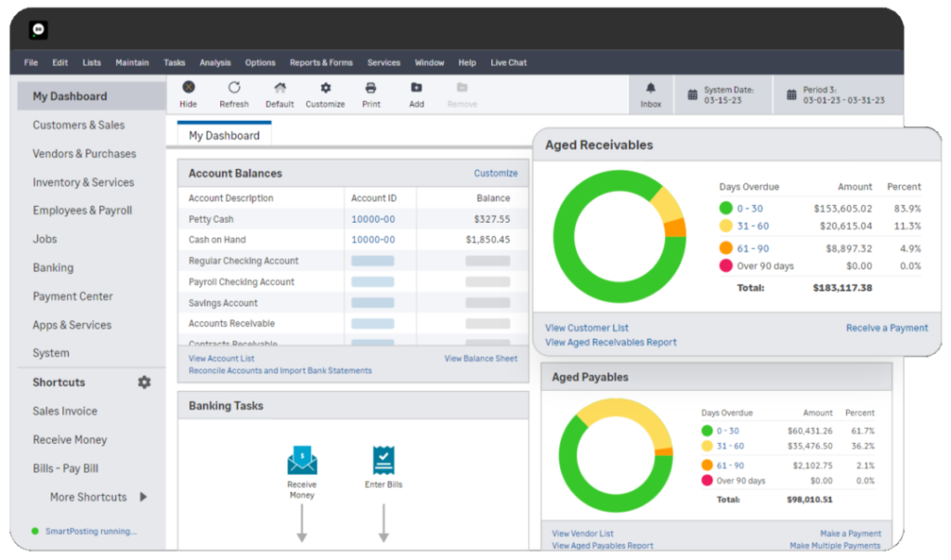Click the Hide toolbar icon
This screenshot has width=951, height=560.
(x=189, y=88)
